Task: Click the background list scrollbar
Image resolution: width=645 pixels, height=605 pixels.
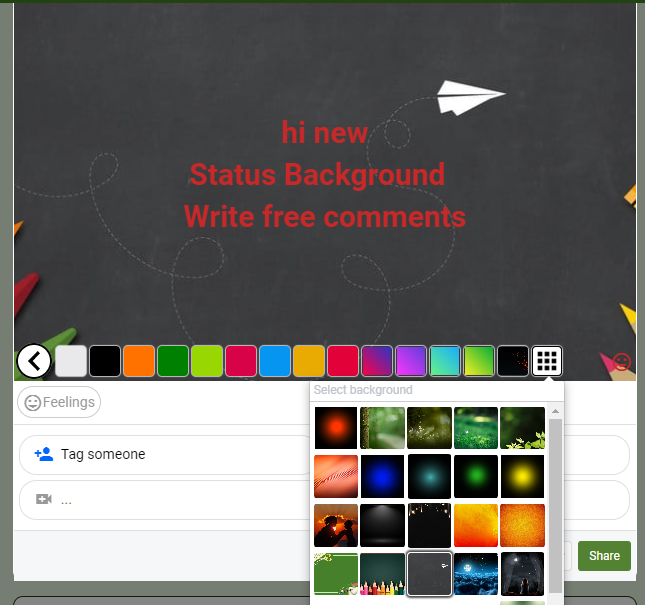Action: (555, 500)
